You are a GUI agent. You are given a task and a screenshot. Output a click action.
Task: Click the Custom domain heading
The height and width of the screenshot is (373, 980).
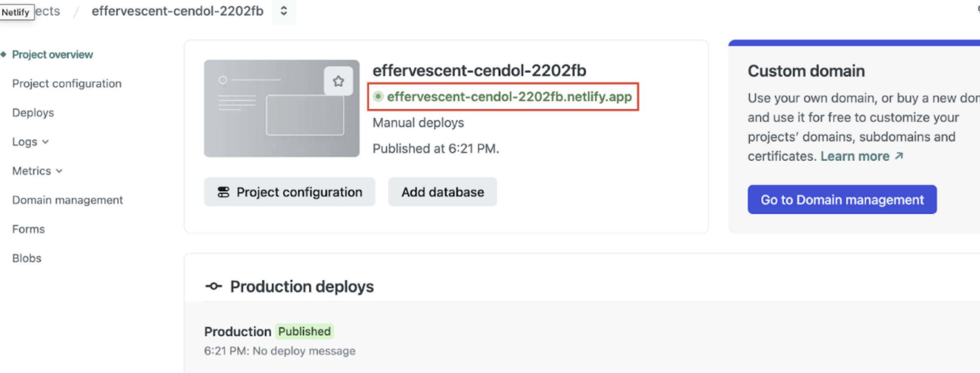pyautogui.click(x=806, y=71)
